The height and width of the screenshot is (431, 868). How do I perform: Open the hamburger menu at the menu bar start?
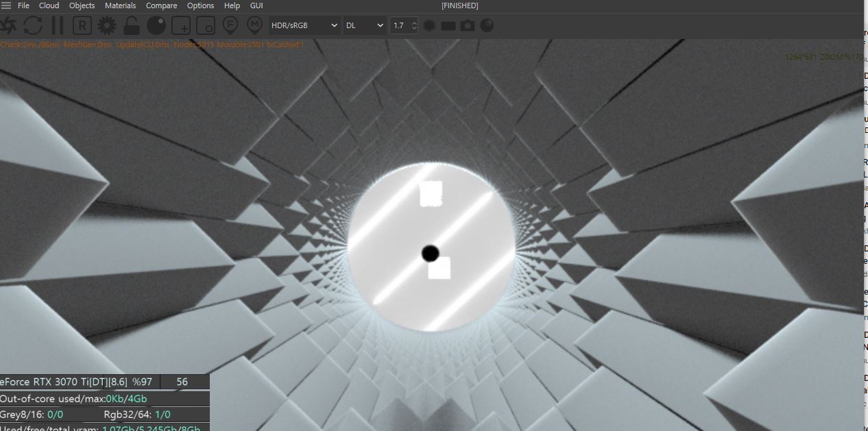(6, 5)
